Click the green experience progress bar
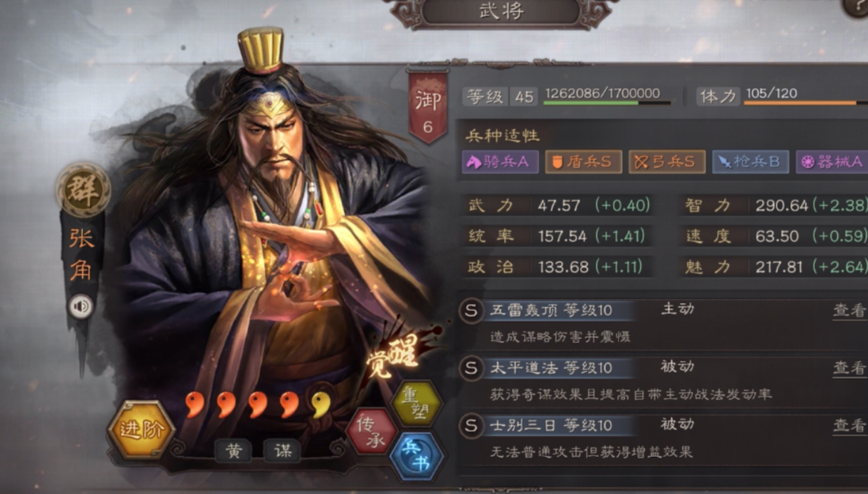 (607, 103)
